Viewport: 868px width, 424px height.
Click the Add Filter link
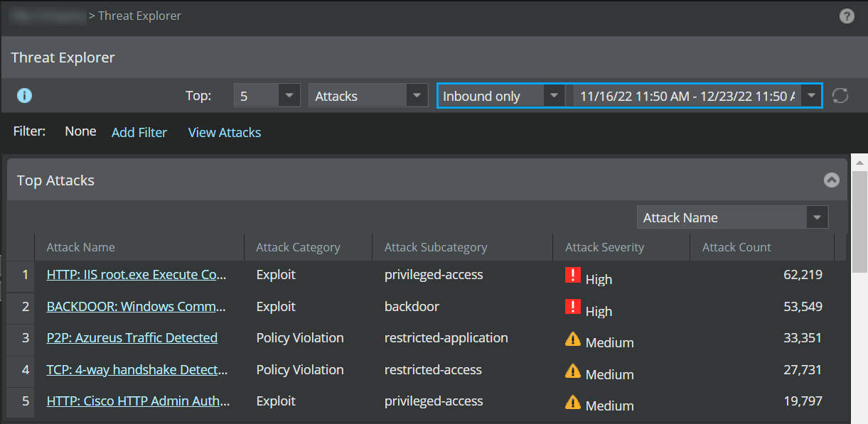(139, 132)
